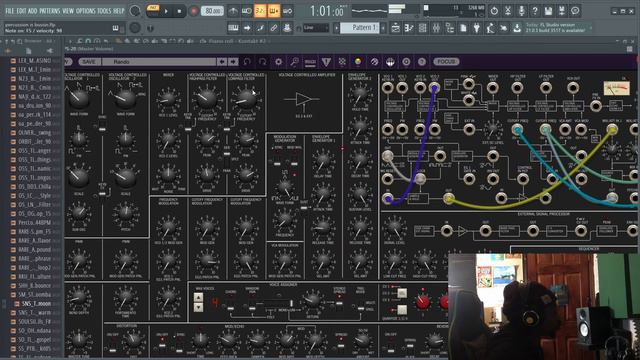This screenshot has height=360, width=640.
Task: Click the question mark help icon
Action: [535, 11]
